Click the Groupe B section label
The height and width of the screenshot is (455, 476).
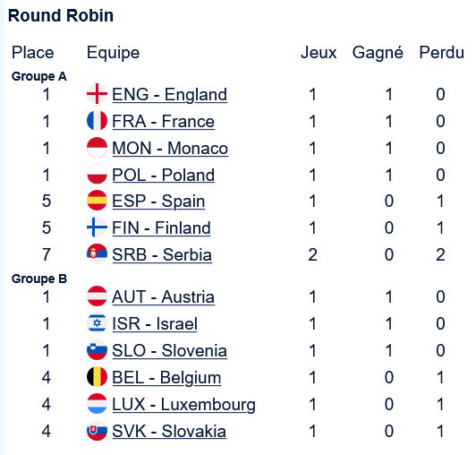[39, 279]
